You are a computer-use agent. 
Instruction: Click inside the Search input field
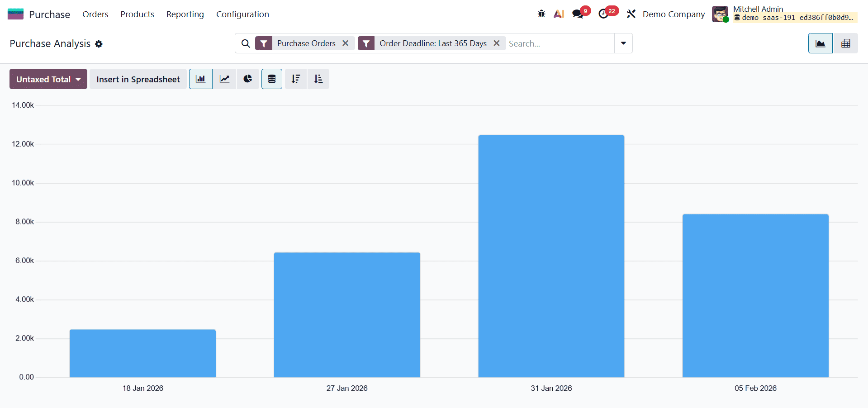(x=556, y=43)
